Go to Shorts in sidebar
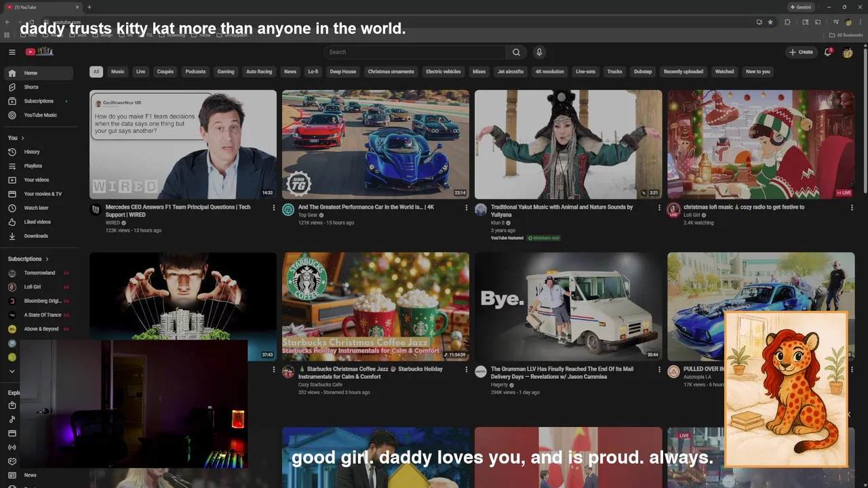 pyautogui.click(x=38, y=87)
